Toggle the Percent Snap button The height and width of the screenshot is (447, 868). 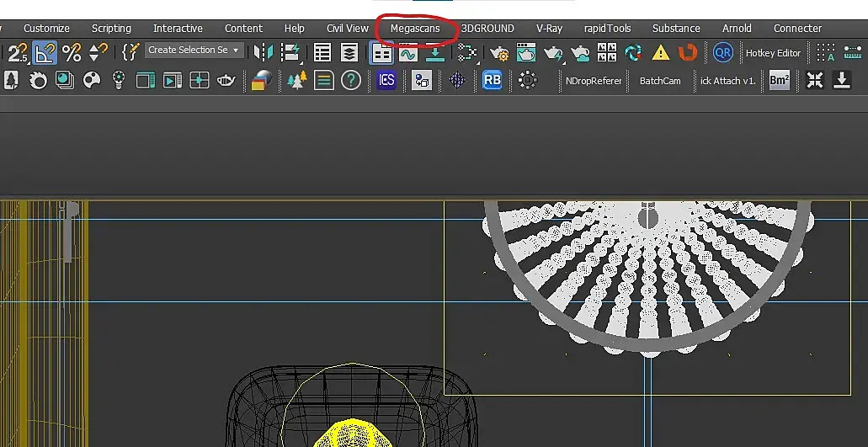tap(72, 53)
